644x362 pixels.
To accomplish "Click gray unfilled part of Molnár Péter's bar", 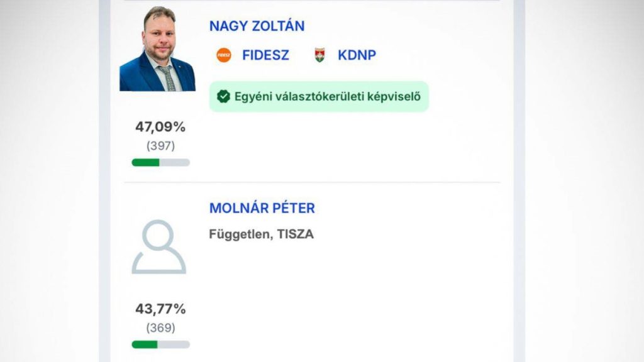I will (x=173, y=344).
